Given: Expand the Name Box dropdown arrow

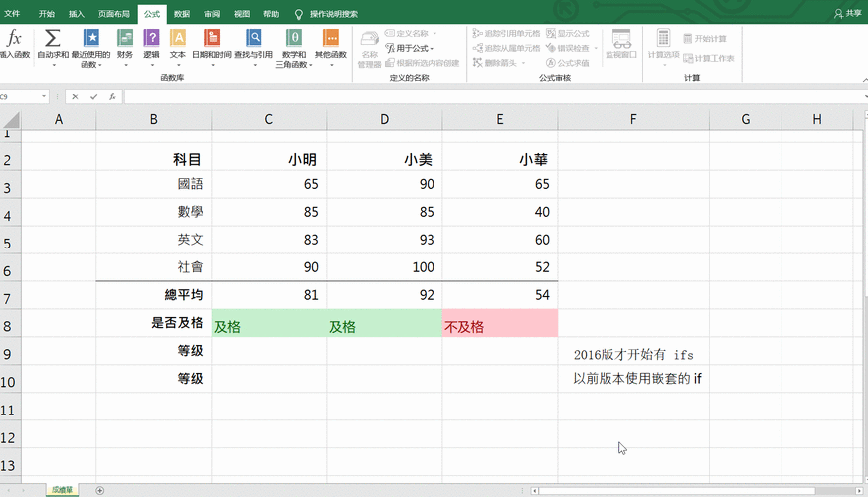Looking at the screenshot, I should coord(44,96).
